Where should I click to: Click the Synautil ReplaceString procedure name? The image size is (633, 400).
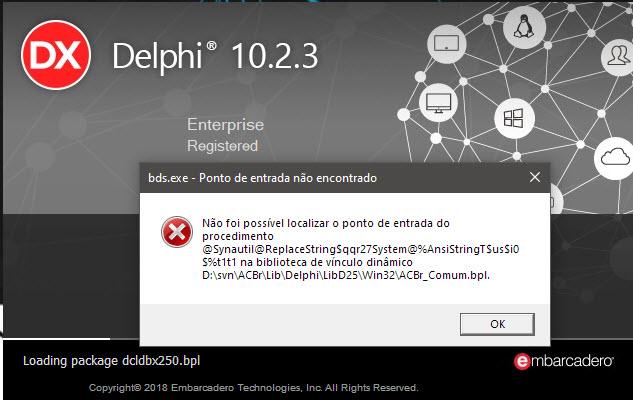point(361,255)
